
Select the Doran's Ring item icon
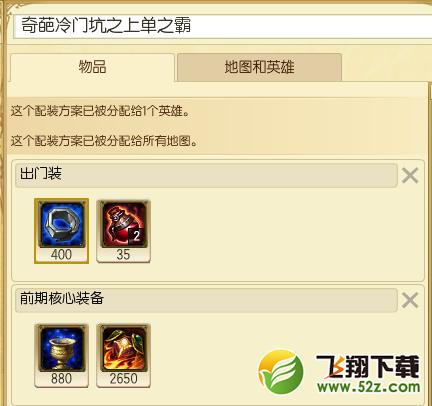pyautogui.click(x=62, y=225)
